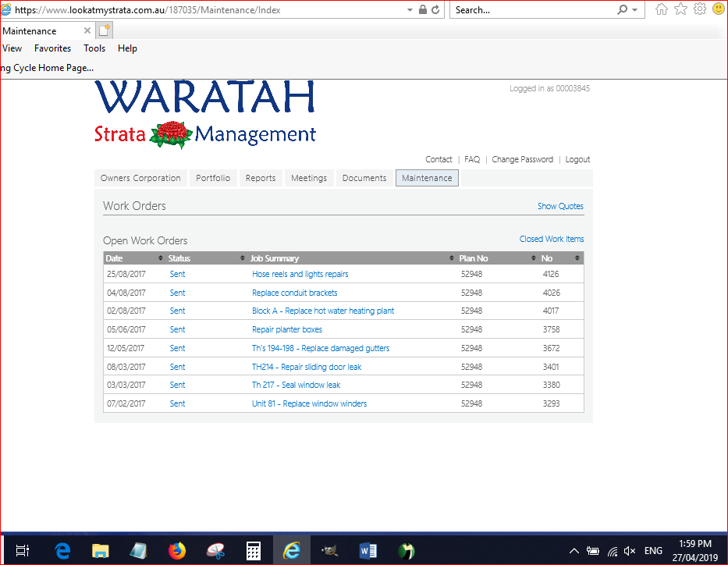Viewport: 728px width, 565px height.
Task: Open Task View on the taskbar
Action: click(23, 551)
